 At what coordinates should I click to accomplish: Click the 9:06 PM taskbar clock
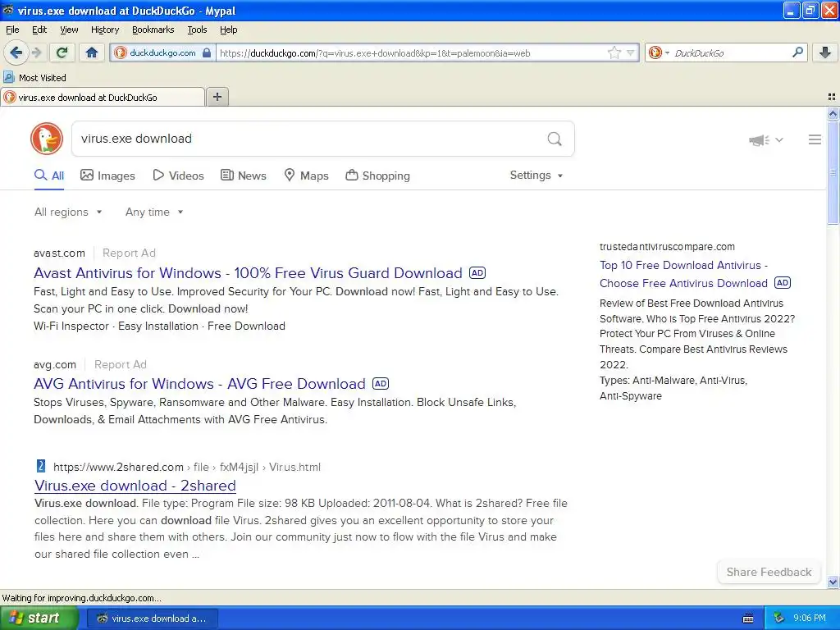pyautogui.click(x=809, y=619)
